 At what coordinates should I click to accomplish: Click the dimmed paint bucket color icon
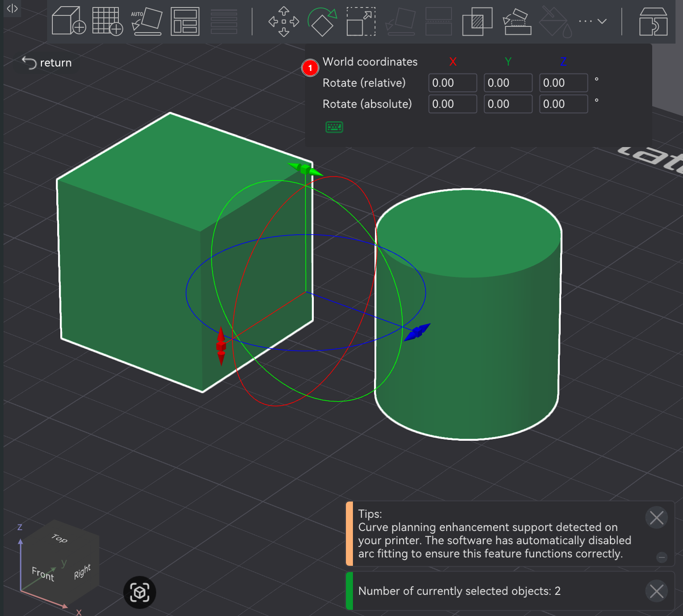555,21
